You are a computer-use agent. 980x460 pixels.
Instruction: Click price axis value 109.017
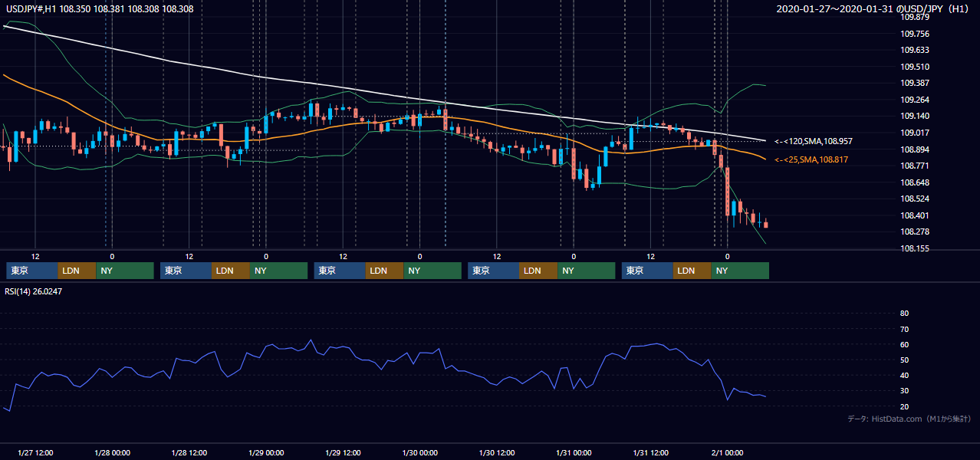tap(914, 133)
